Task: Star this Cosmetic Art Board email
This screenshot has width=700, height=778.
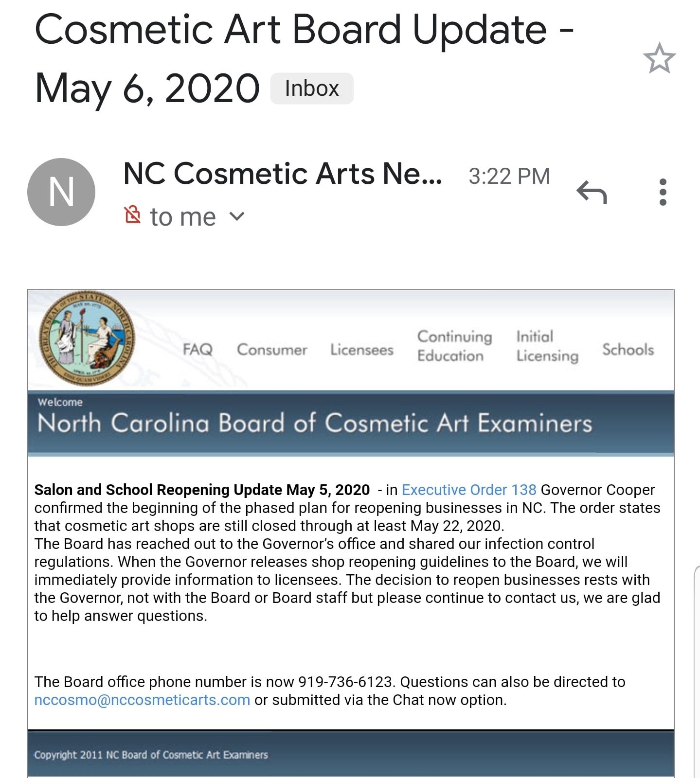Action: coord(659,58)
